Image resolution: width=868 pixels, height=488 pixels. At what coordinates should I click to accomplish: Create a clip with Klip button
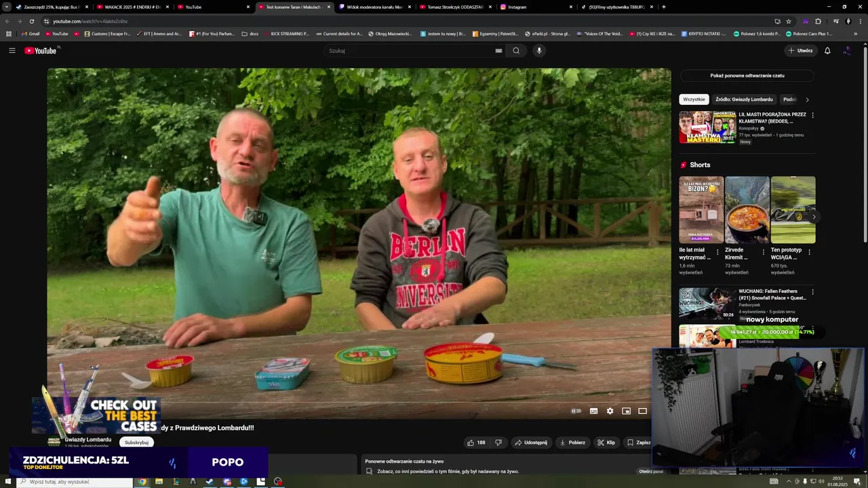tap(606, 443)
